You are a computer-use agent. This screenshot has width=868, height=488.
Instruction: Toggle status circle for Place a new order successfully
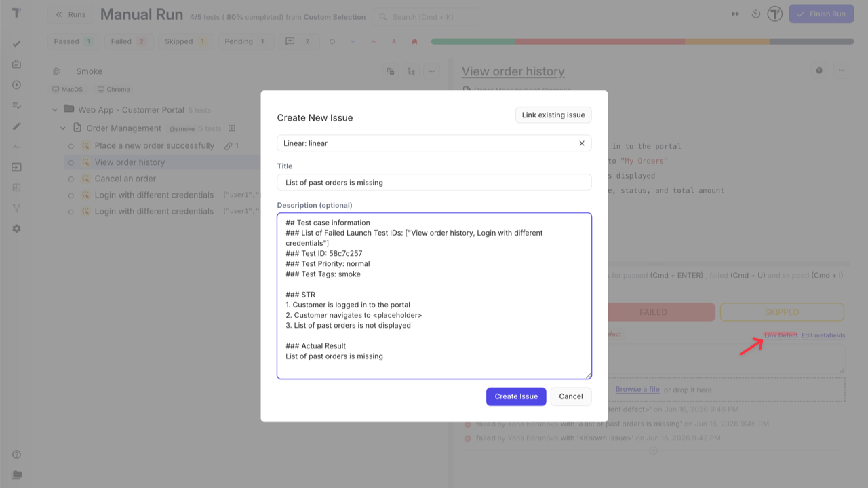coord(71,146)
